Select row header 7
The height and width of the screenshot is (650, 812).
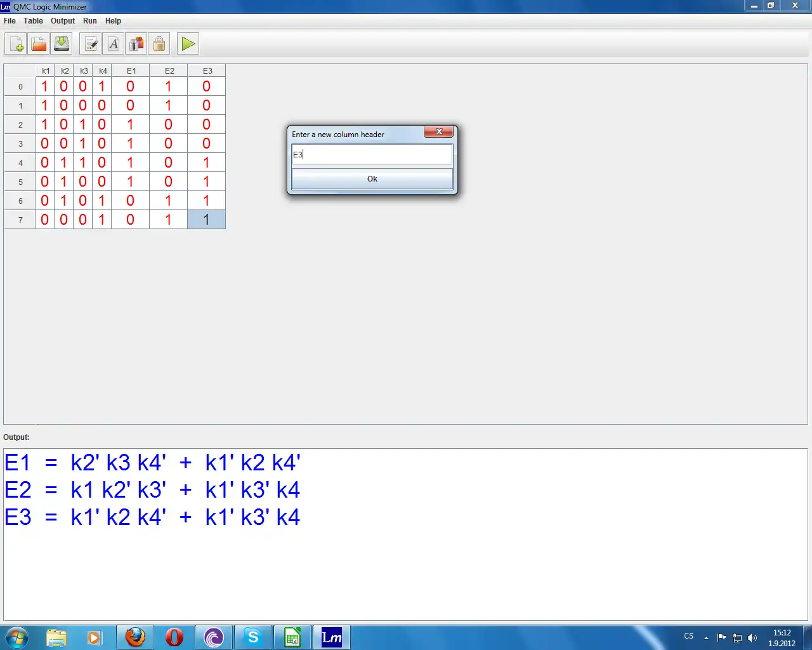pyautogui.click(x=20, y=220)
